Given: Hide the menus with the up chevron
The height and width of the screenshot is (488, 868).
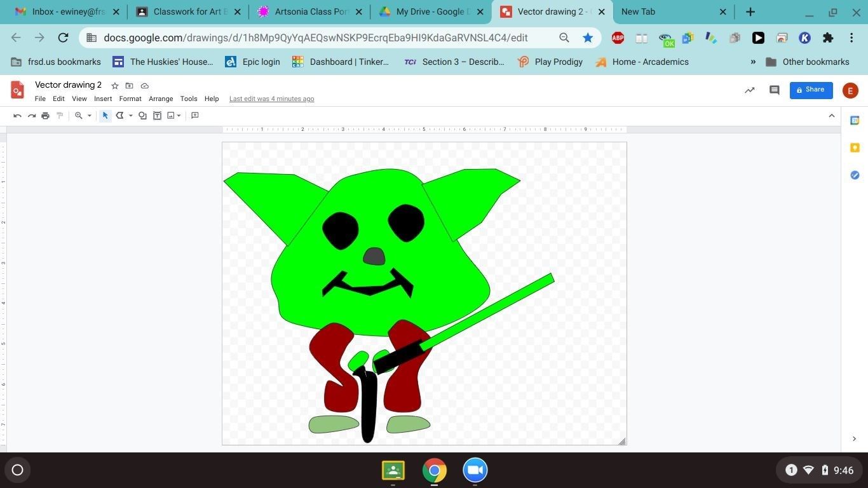Looking at the screenshot, I should point(831,116).
